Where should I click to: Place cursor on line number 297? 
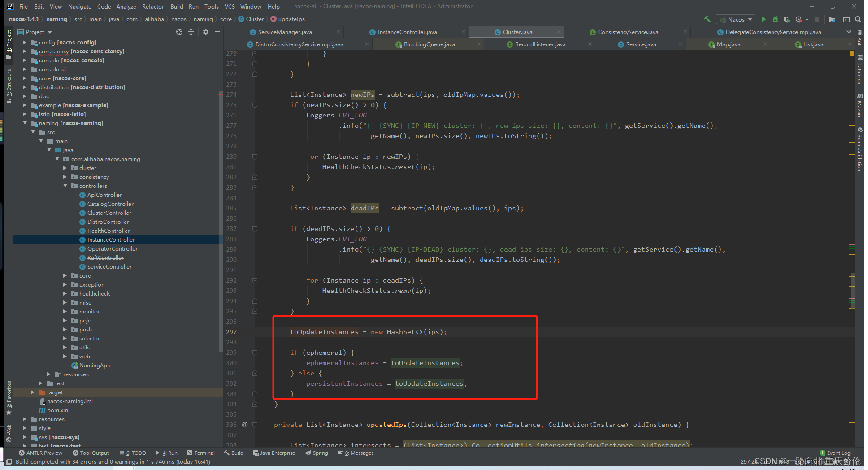231,332
